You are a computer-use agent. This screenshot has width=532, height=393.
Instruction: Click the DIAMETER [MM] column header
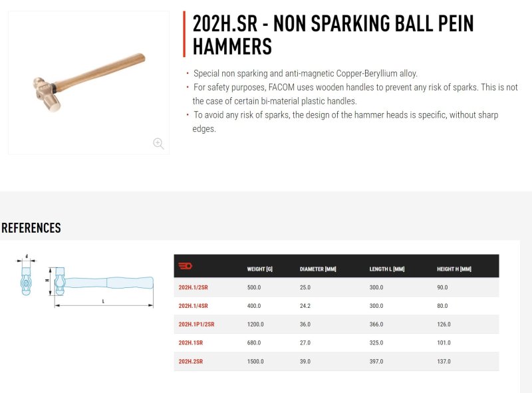318,269
